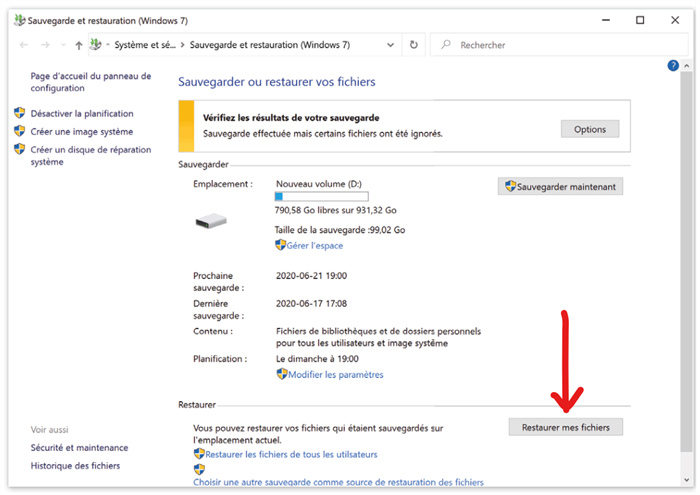Close the Sauvegarde et restauration window
This screenshot has width=700, height=495.
(x=675, y=20)
